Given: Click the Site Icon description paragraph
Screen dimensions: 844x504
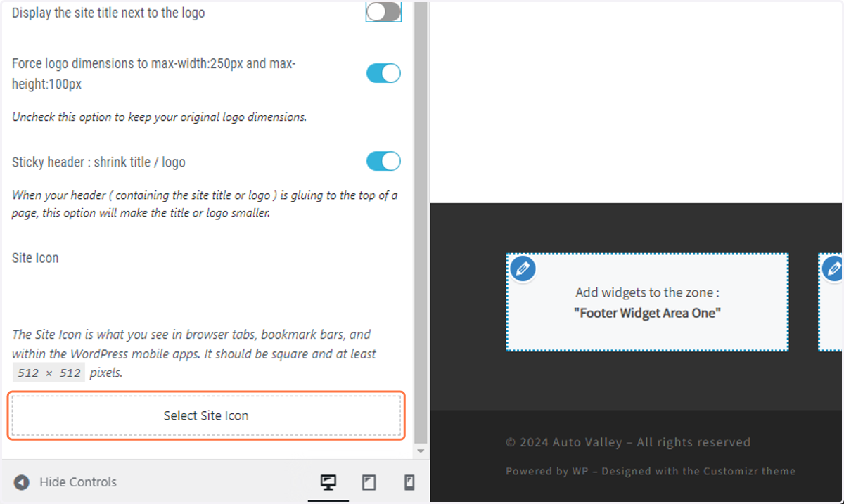Looking at the screenshot, I should pyautogui.click(x=194, y=354).
